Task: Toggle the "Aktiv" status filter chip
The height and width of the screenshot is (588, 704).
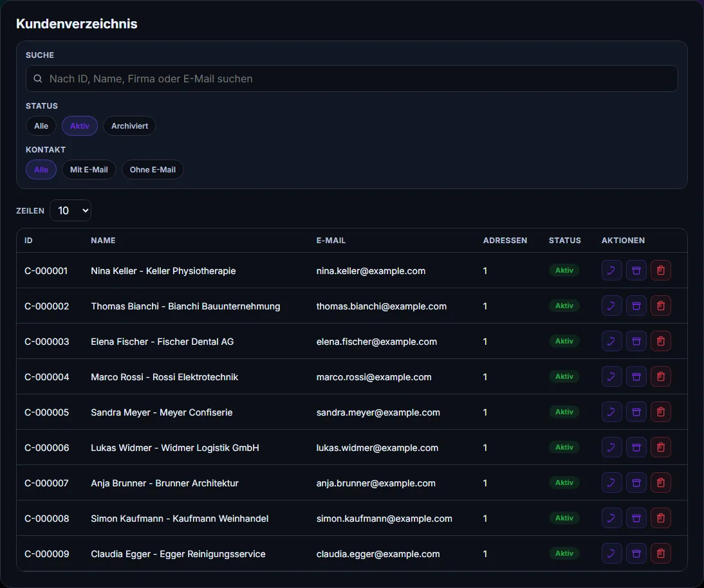Action: click(79, 126)
